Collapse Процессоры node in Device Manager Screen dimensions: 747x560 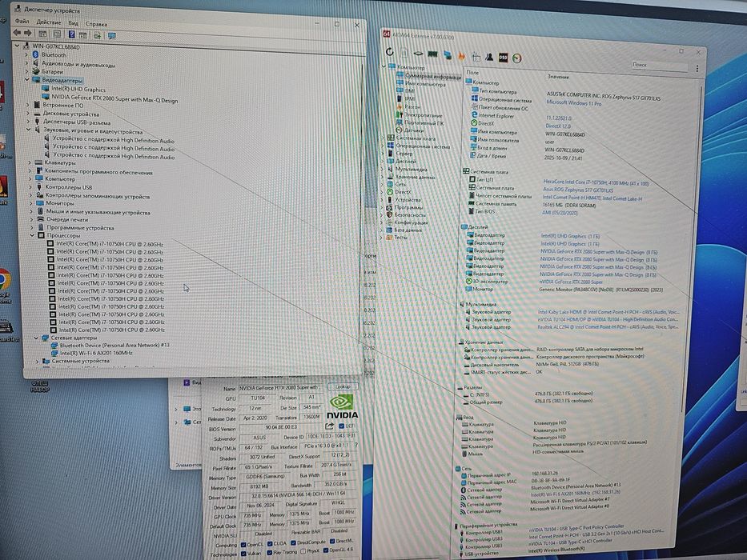32,235
